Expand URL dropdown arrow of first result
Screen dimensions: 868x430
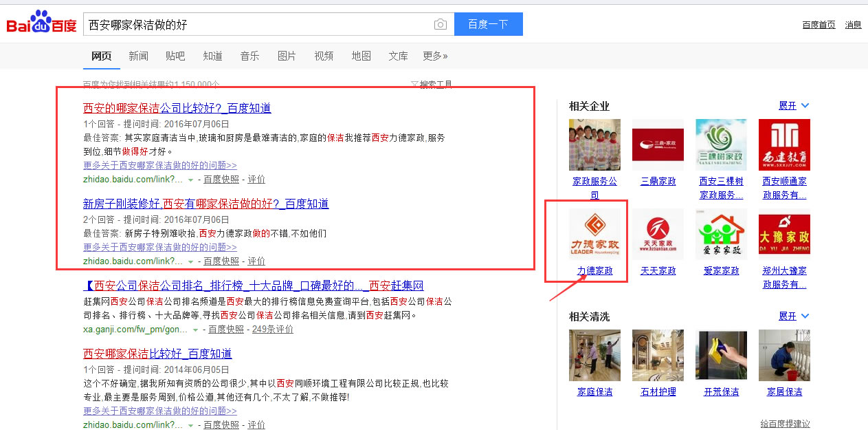coord(191,180)
